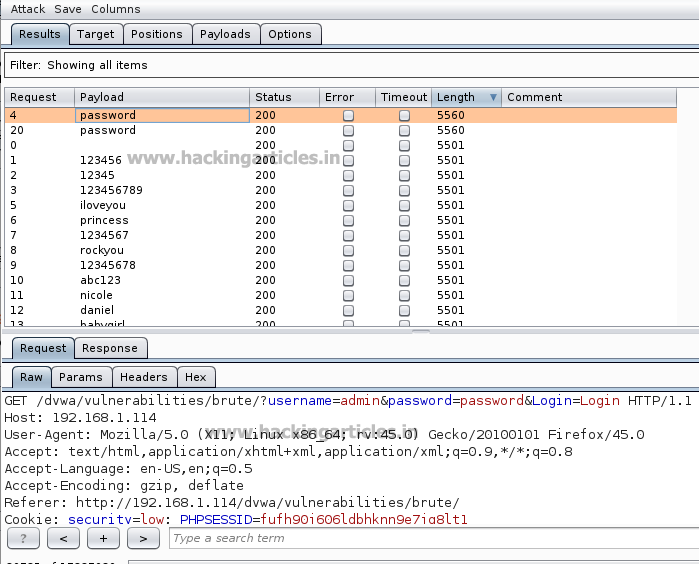Switch to the Target tab

click(x=95, y=34)
